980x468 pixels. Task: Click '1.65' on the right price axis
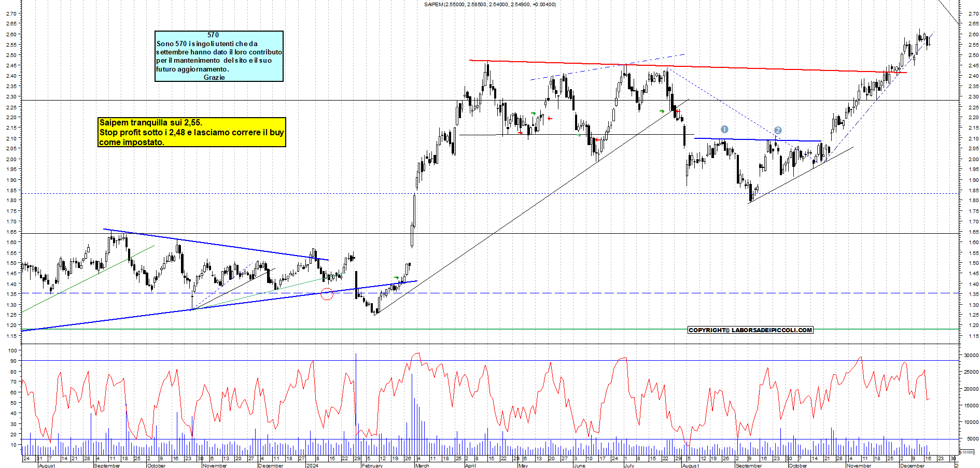click(973, 232)
